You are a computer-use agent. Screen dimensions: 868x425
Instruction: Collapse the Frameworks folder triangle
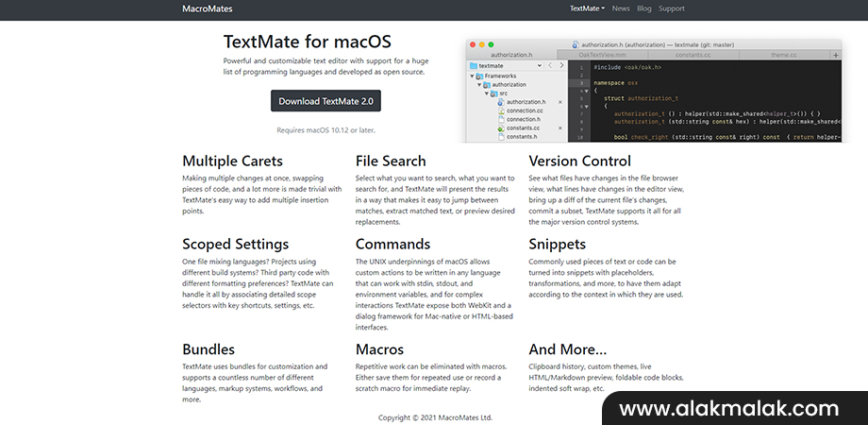pyautogui.click(x=472, y=76)
